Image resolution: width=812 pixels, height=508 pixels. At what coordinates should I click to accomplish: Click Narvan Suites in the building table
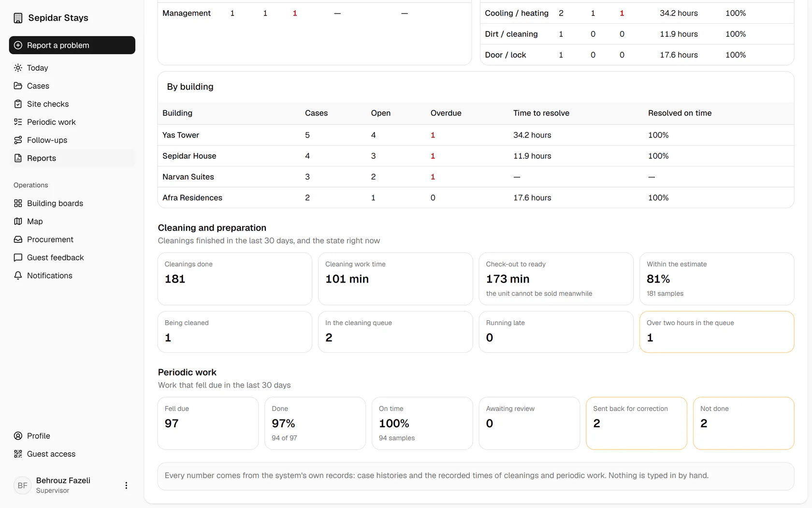coord(188,177)
